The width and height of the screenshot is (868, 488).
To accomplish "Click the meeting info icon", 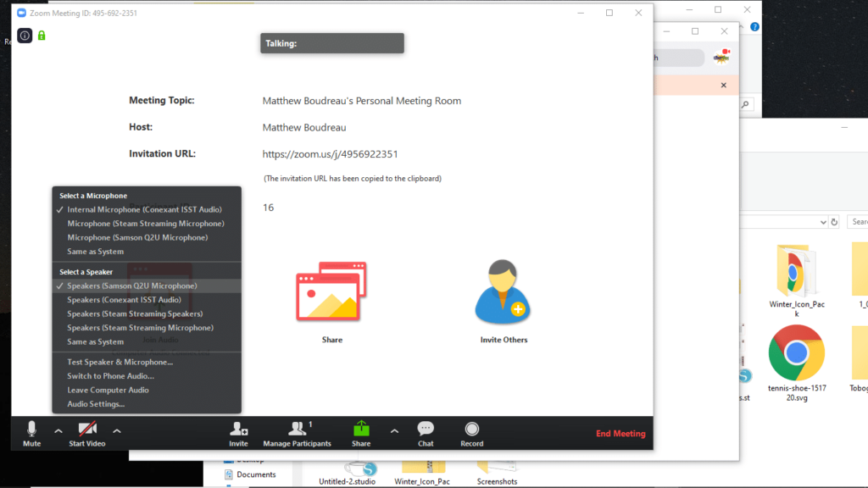I will (x=25, y=36).
